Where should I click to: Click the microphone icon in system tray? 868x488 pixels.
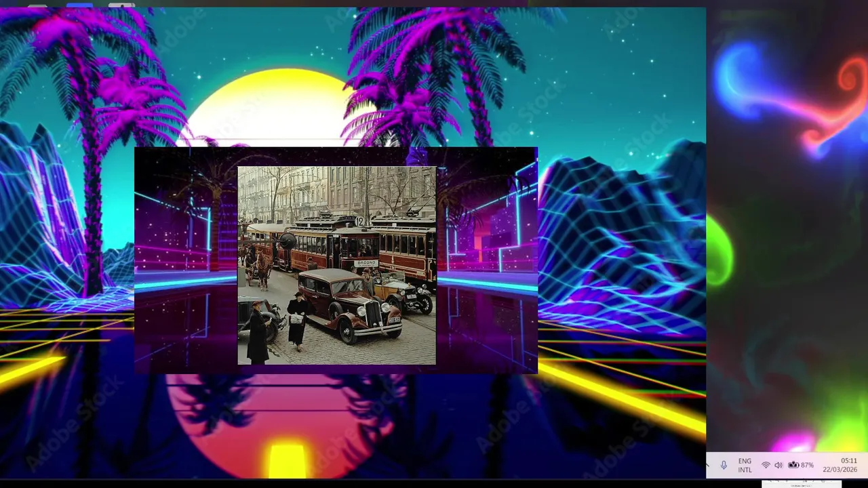[x=724, y=466]
